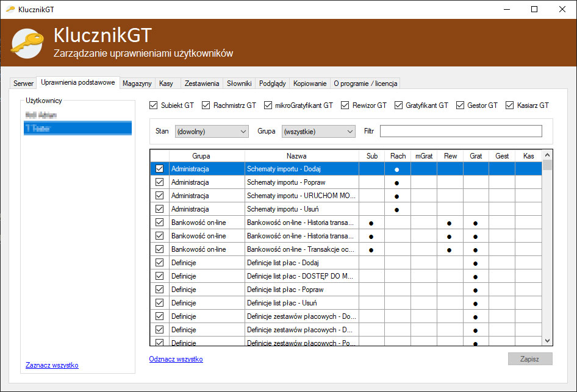Click the Zaznacz wszystko link
Screen dimensions: 577x392
pyautogui.click(x=52, y=365)
